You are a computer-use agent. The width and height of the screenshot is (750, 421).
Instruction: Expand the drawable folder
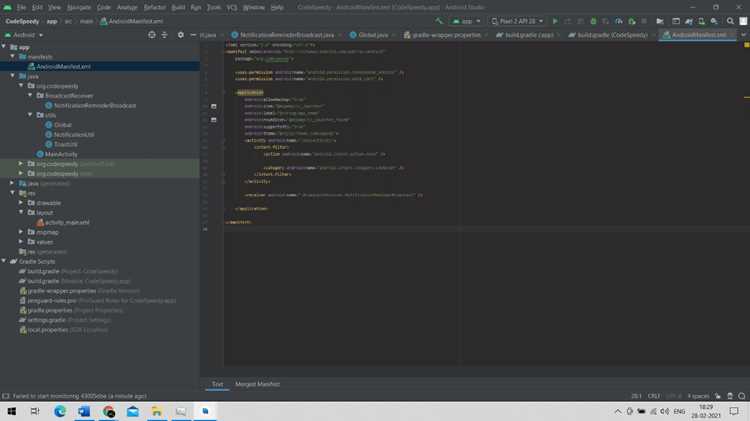[21, 203]
